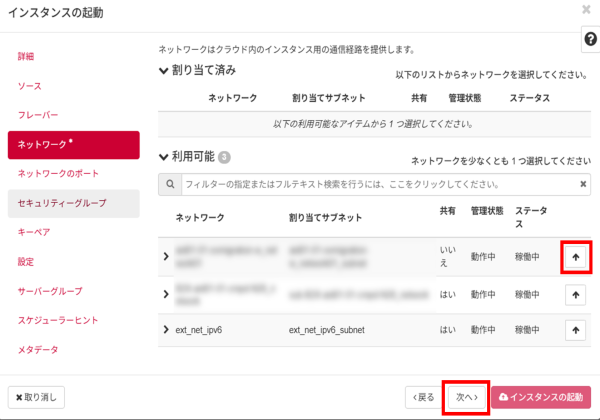Select the セキュリティーグループ step
Screen dimensions: 600x420
point(63,203)
